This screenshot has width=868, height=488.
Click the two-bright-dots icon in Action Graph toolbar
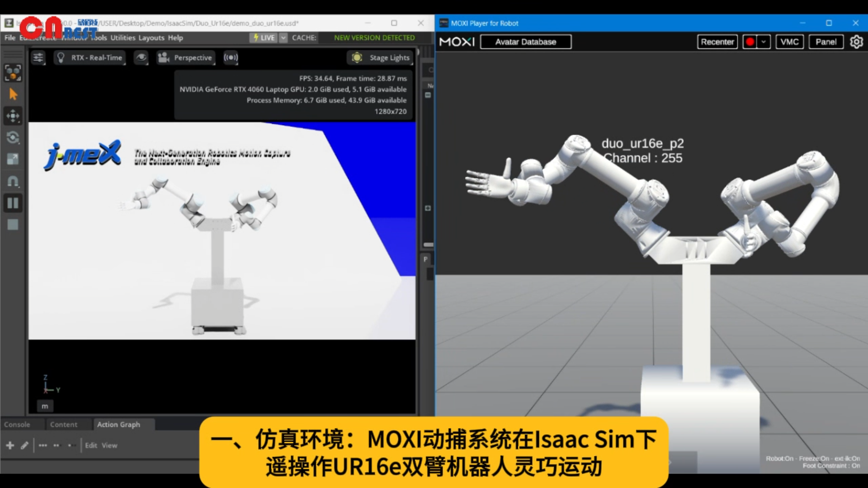click(x=57, y=446)
